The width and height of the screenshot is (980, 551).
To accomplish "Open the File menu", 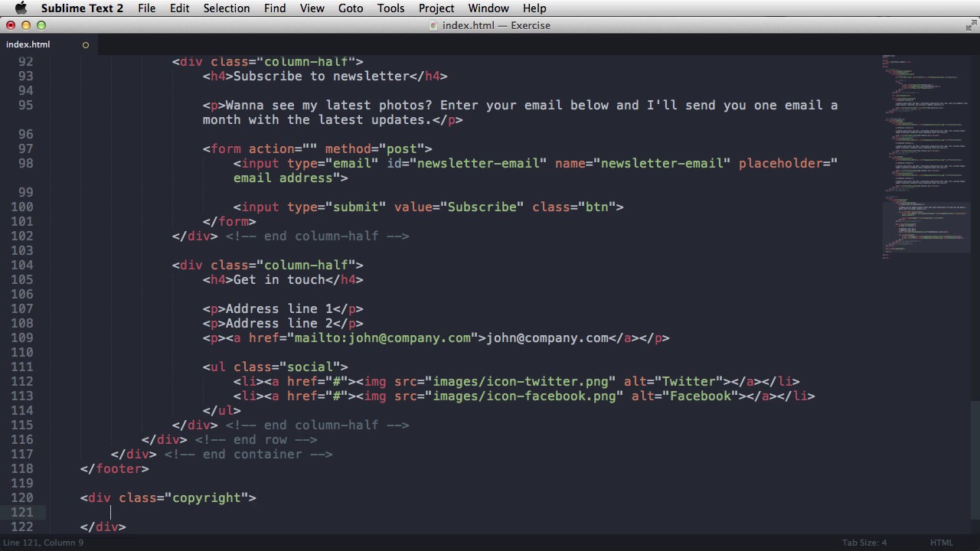I will pyautogui.click(x=146, y=8).
